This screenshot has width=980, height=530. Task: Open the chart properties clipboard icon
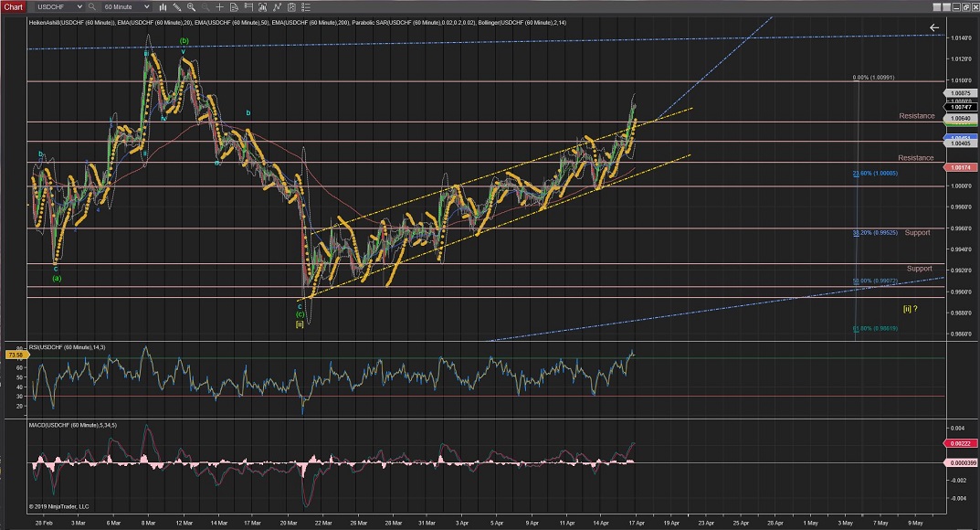(291, 7)
